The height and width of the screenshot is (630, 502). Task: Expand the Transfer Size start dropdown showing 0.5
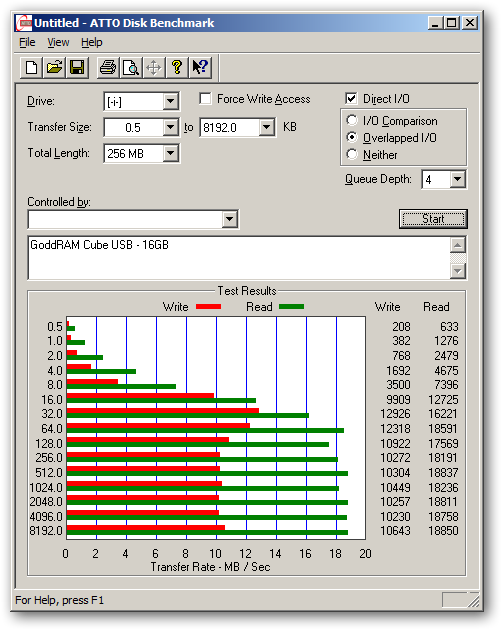click(x=170, y=127)
